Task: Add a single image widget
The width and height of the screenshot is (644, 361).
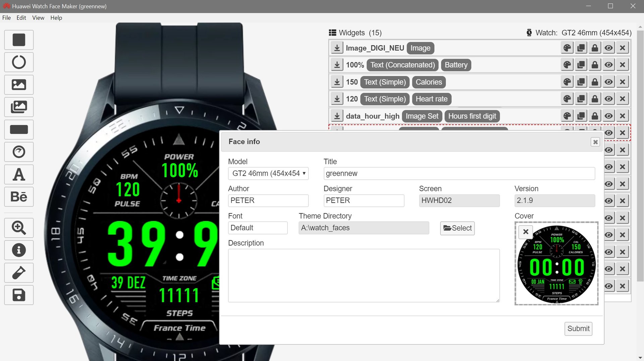Action: (19, 84)
